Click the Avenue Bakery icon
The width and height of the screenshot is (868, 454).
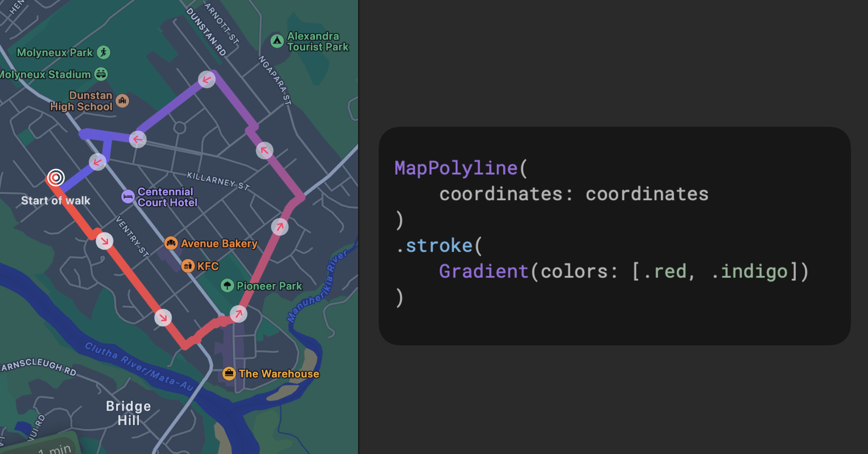point(171,243)
